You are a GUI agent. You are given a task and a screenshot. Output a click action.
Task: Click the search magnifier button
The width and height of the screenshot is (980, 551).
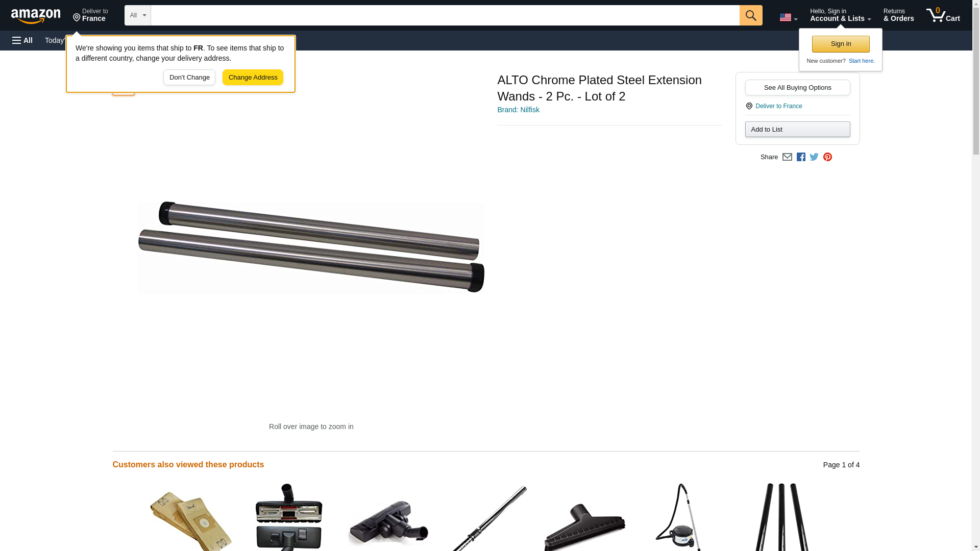click(750, 15)
